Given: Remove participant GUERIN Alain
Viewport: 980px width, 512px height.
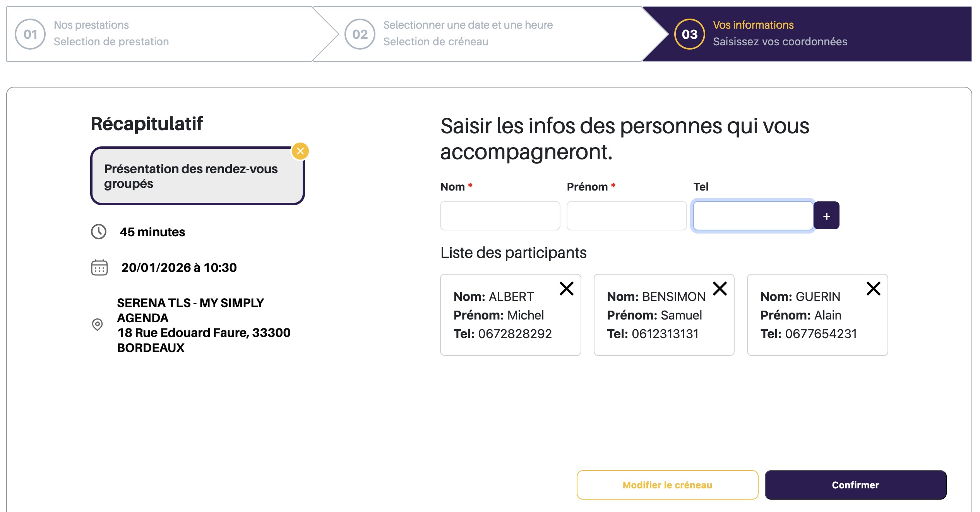Looking at the screenshot, I should point(873,289).
